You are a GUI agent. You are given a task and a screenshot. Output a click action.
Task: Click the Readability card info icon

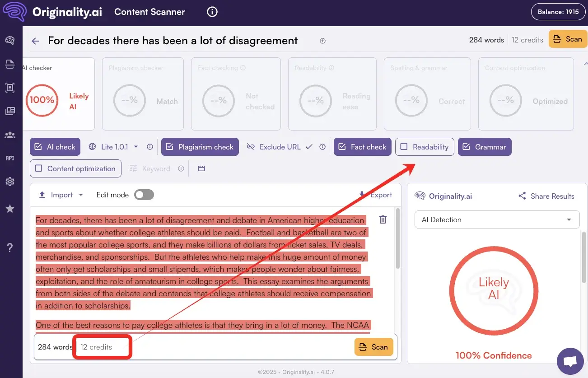click(x=331, y=68)
